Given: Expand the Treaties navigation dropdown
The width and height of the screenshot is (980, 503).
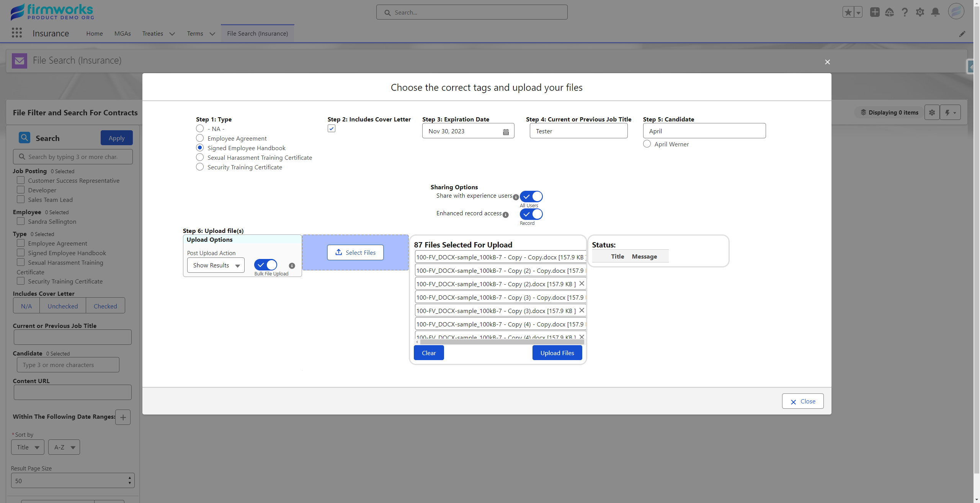Looking at the screenshot, I should click(172, 34).
